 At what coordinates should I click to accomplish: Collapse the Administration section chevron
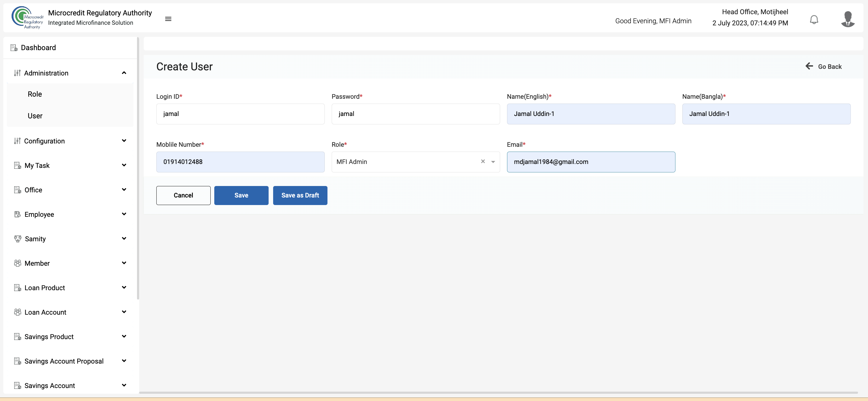coord(124,72)
